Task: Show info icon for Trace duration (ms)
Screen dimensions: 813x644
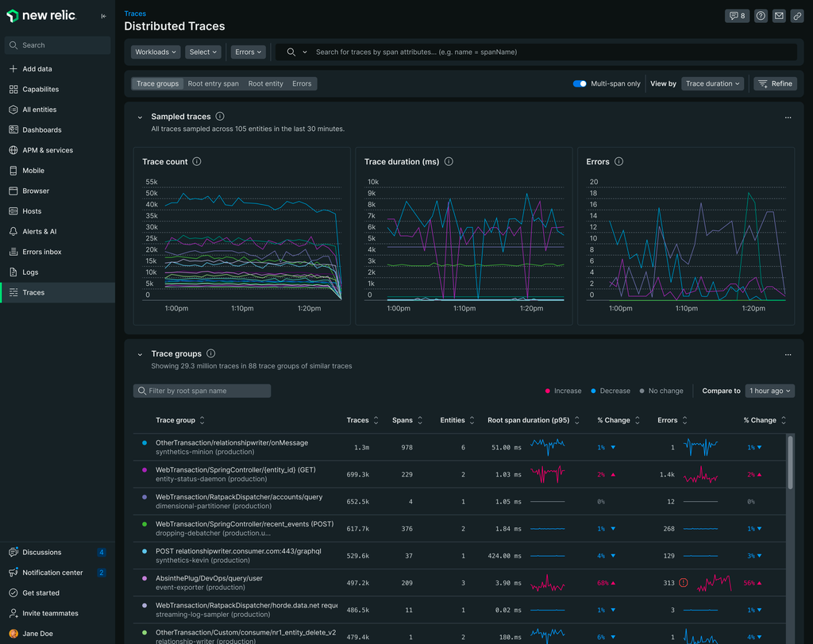Action: click(449, 161)
